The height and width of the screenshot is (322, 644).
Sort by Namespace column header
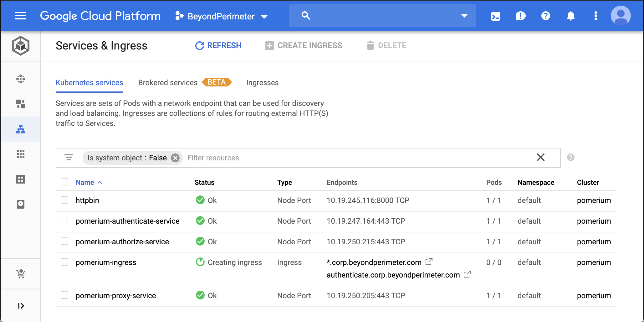click(536, 182)
